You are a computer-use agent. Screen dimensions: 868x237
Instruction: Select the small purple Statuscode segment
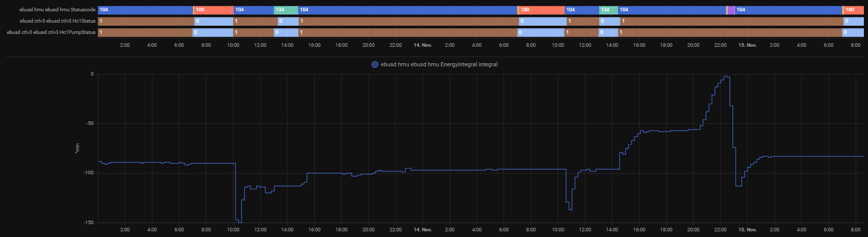tap(731, 10)
